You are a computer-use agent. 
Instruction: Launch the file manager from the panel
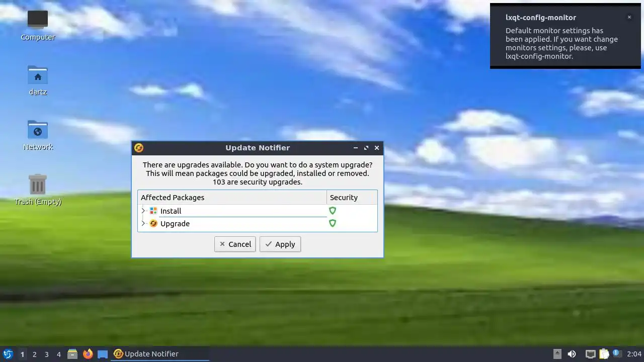72,354
